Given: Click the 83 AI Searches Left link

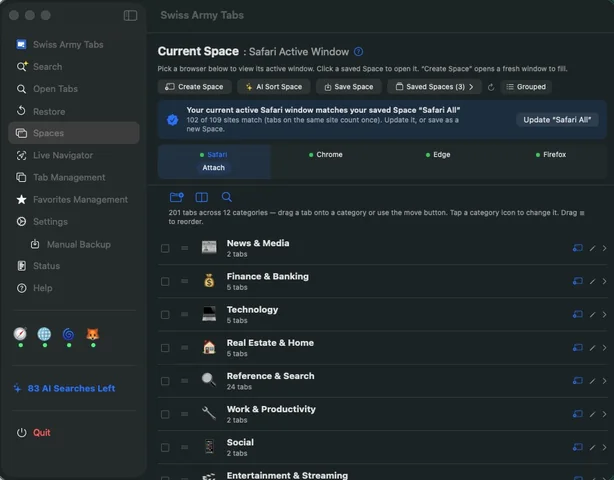Looking at the screenshot, I should pos(65,388).
